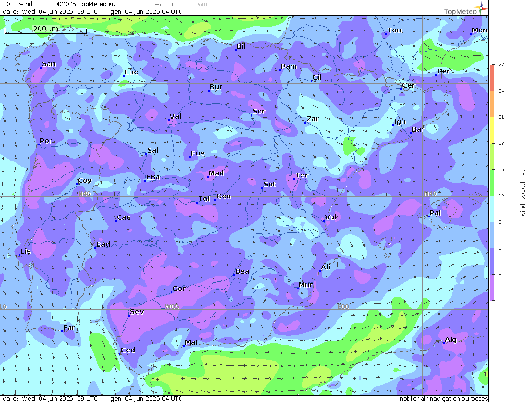Click the Cac city label

click(123, 217)
